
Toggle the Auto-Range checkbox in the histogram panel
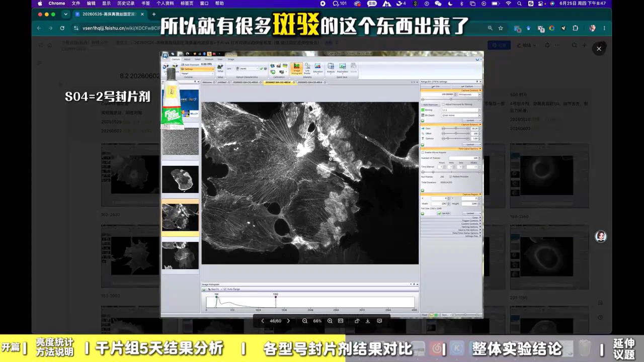point(225,289)
